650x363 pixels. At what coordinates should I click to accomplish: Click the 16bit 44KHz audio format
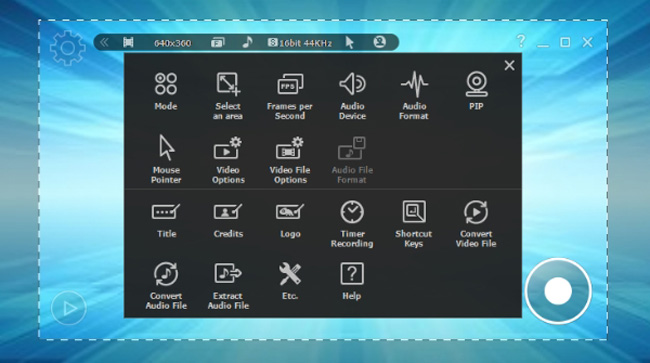coord(300,43)
